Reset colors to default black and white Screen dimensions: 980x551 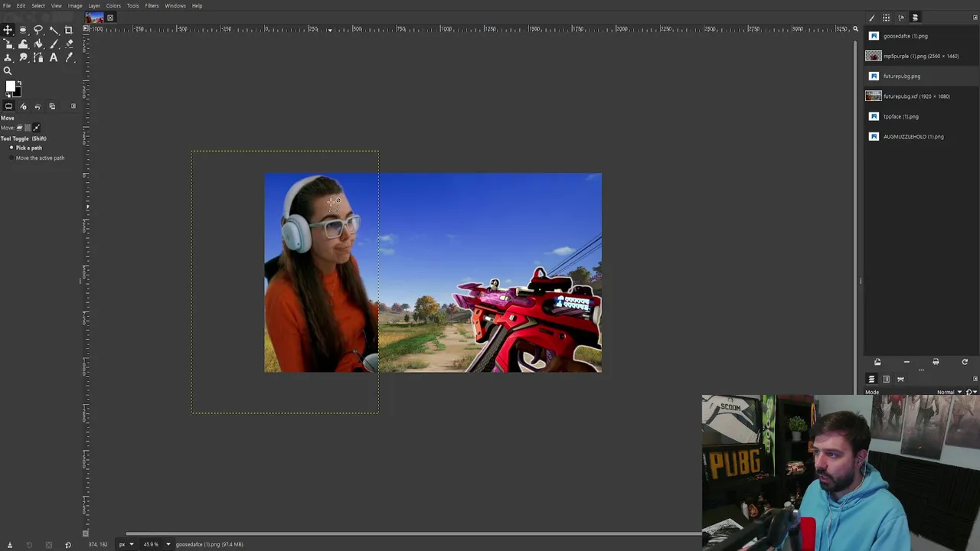[8, 95]
